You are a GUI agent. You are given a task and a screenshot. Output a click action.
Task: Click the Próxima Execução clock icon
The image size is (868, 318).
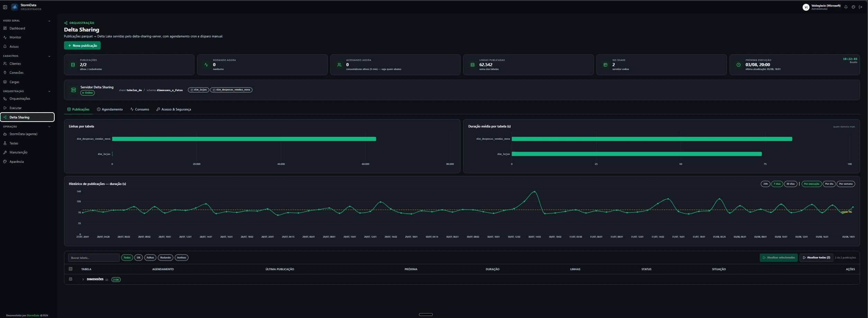click(738, 65)
